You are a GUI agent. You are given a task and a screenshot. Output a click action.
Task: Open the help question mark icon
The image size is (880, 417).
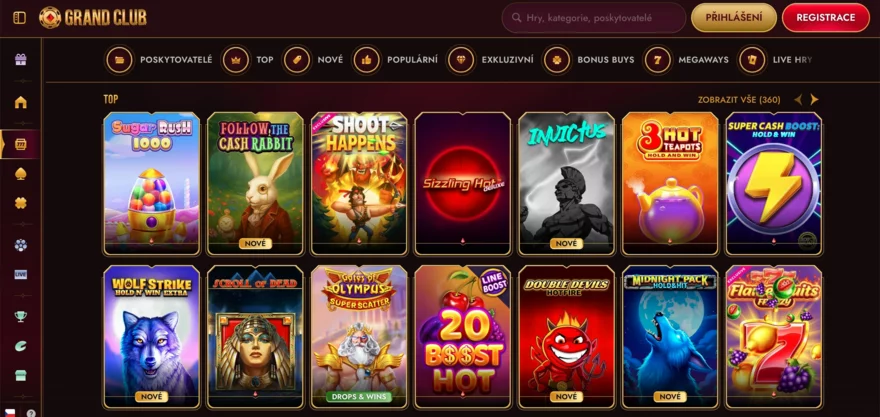pyautogui.click(x=31, y=413)
